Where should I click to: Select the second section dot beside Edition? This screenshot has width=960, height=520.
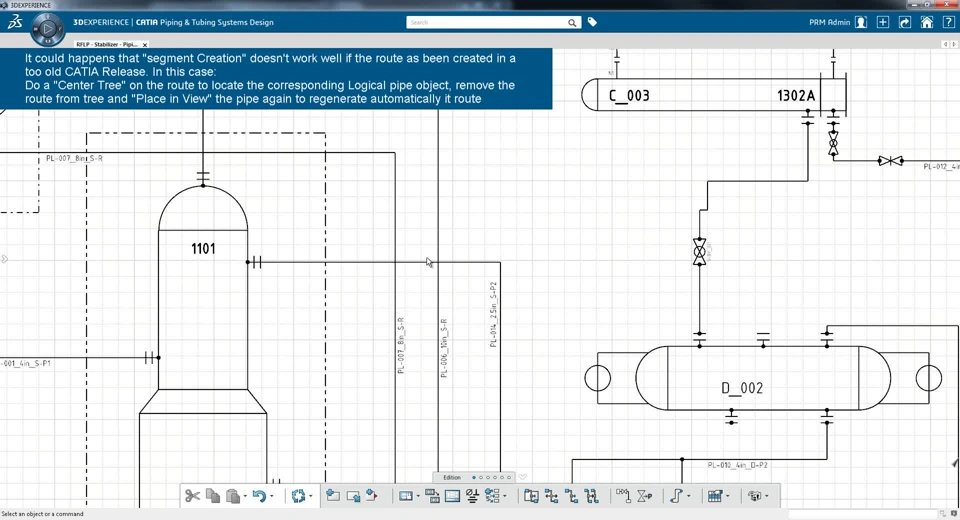(x=481, y=477)
